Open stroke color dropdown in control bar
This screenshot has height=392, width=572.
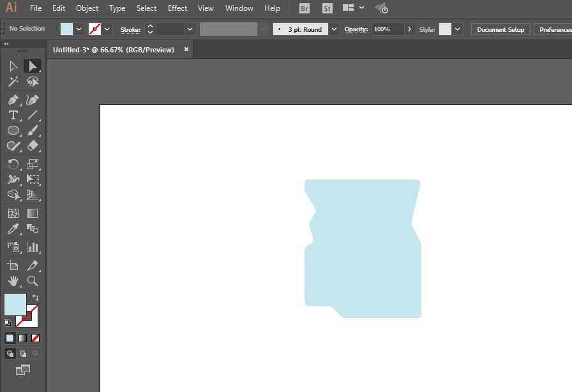(107, 29)
